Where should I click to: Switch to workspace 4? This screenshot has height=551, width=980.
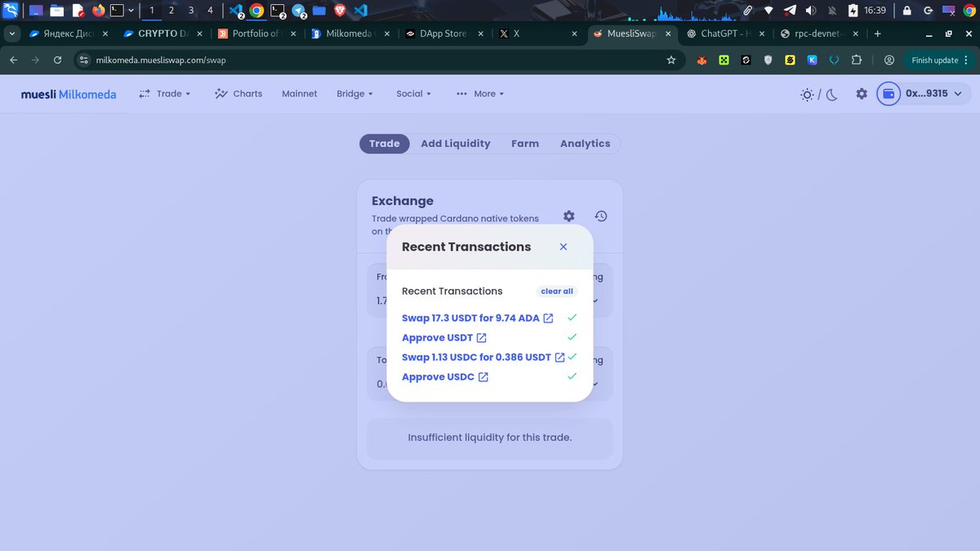211,11
